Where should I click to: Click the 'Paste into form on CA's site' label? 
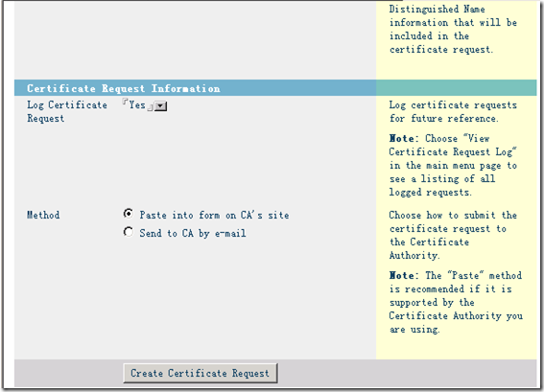pos(214,216)
